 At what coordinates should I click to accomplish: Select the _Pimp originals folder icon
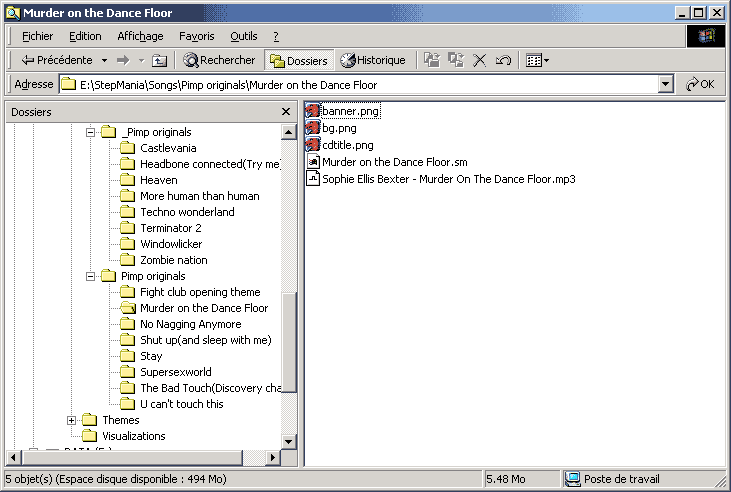[108, 132]
